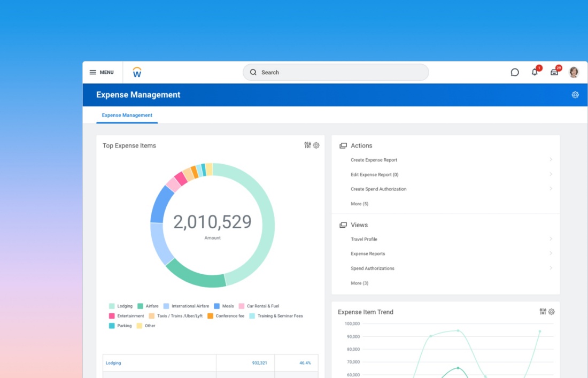Open the chat assistant speech bubble icon
This screenshot has width=588, height=378.
515,72
